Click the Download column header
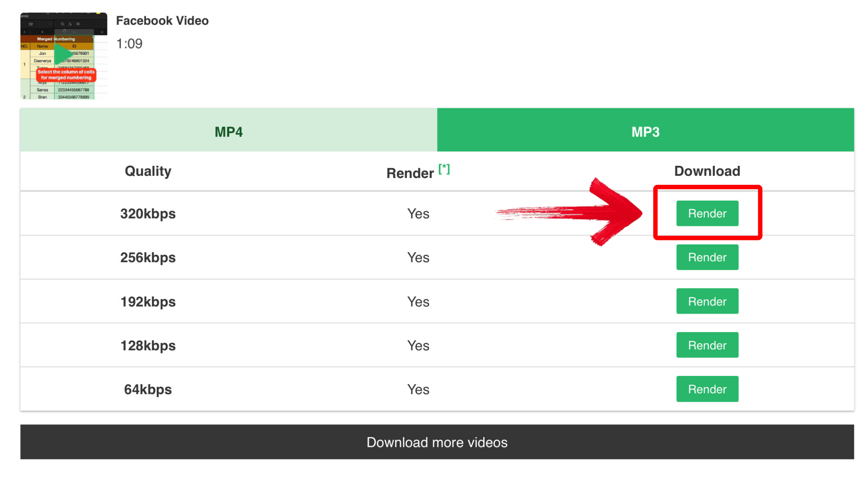 point(707,171)
